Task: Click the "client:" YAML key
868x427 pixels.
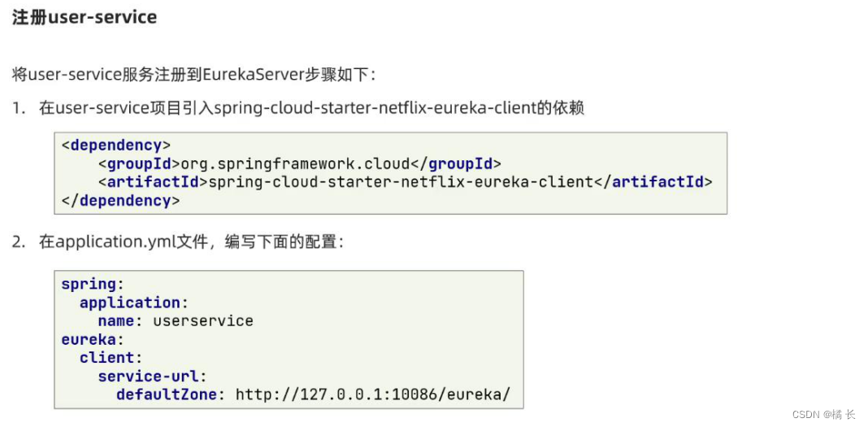Action: tap(111, 358)
